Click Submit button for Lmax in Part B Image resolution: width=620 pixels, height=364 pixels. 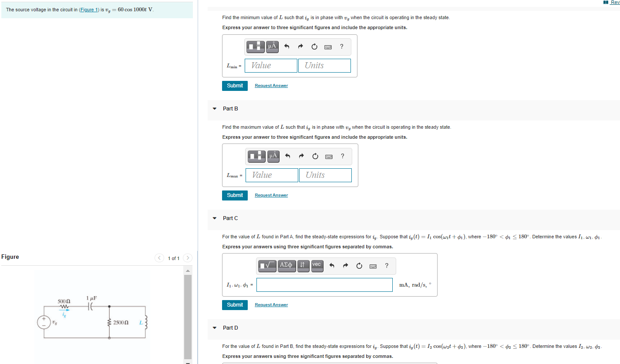click(235, 195)
